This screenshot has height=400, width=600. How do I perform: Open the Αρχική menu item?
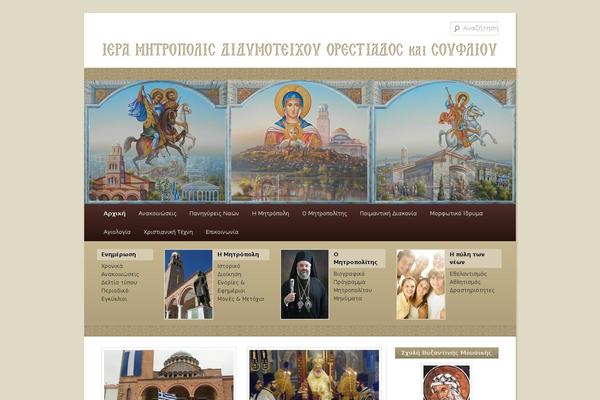pyautogui.click(x=114, y=214)
